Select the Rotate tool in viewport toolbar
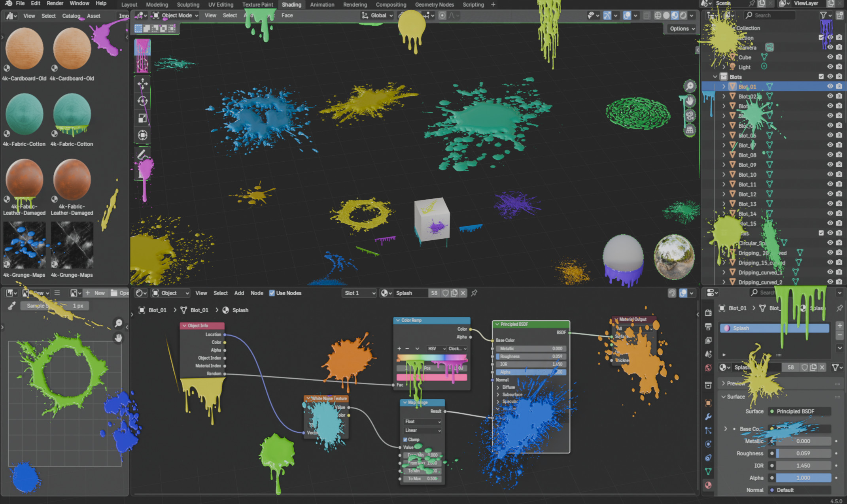Image resolution: width=847 pixels, height=504 pixels. (x=142, y=101)
